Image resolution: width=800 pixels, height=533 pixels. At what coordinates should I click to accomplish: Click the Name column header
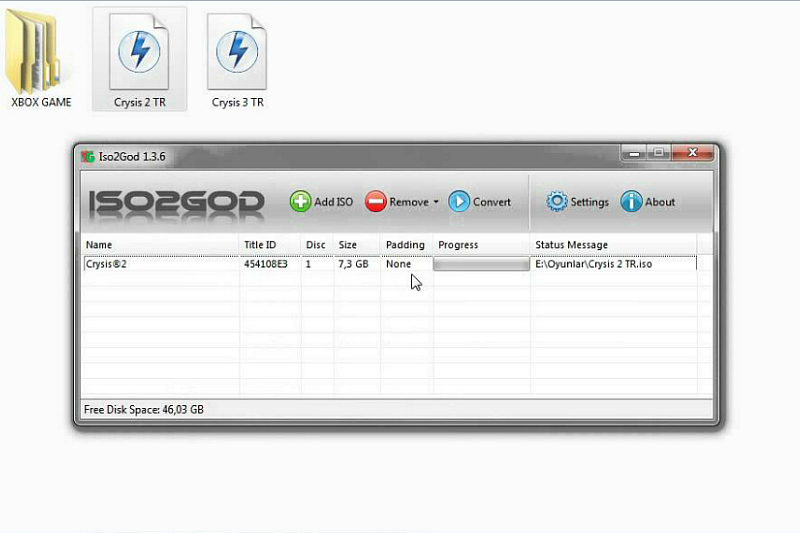[160, 245]
